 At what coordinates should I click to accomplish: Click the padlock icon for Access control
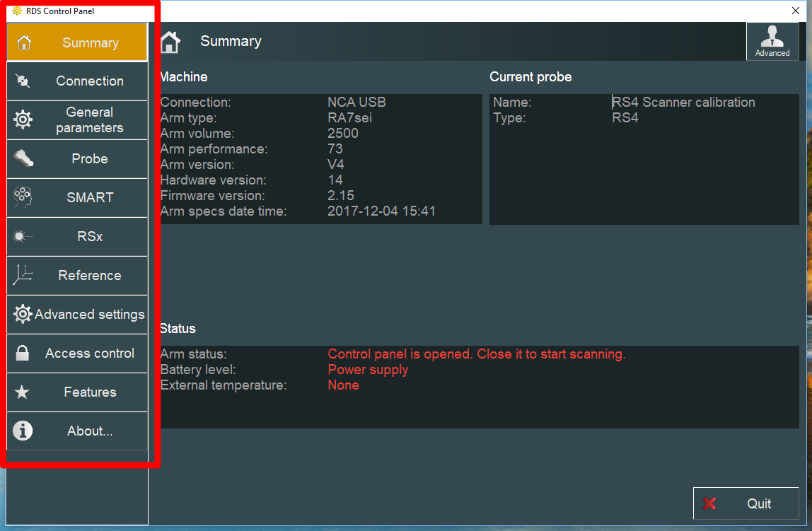pos(23,354)
